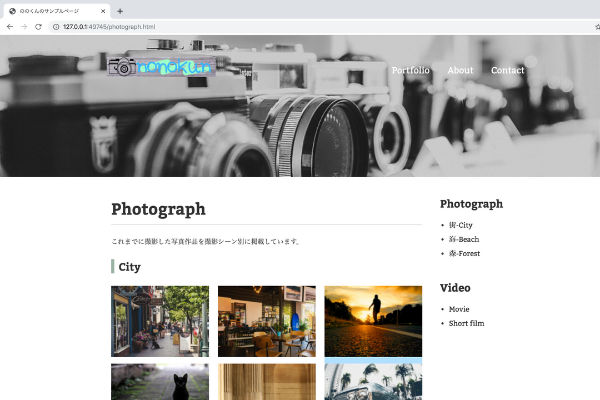Click the sidebar Photograph heading
Image resolution: width=600 pixels, height=400 pixels.
[x=471, y=204]
